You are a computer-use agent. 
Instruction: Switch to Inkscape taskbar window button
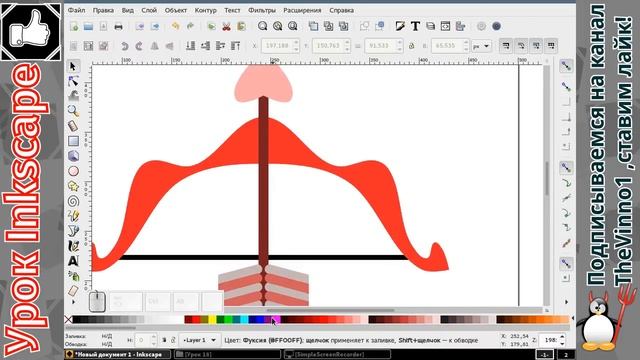[118, 354]
